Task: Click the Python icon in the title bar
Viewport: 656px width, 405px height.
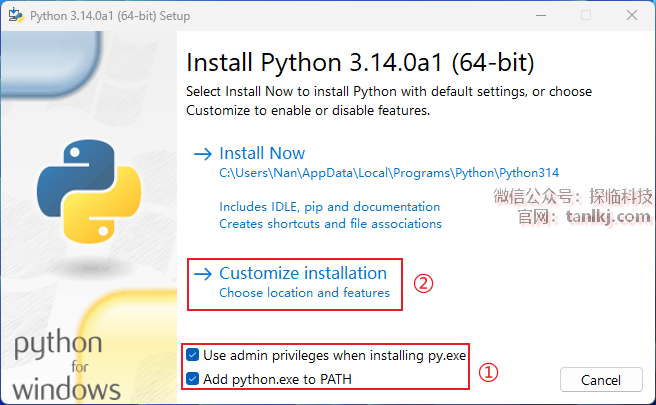Action: click(x=13, y=16)
